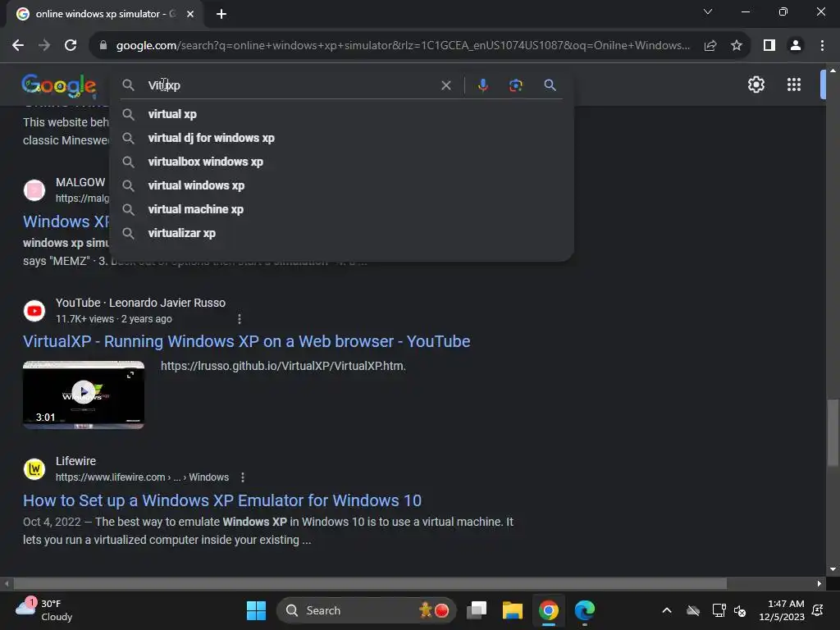This screenshot has height=630, width=840.
Task: Click the horizontal scrollbar thumb
Action: tap(370, 583)
